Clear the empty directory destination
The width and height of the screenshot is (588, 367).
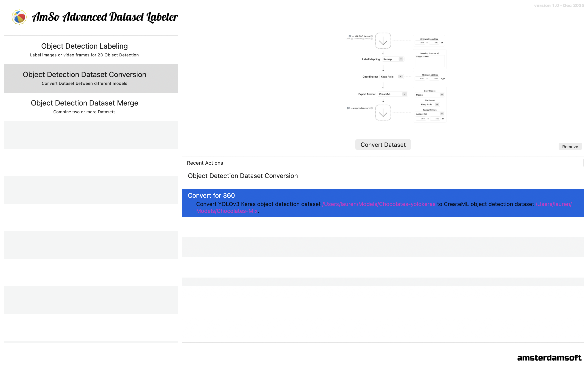pos(371,108)
